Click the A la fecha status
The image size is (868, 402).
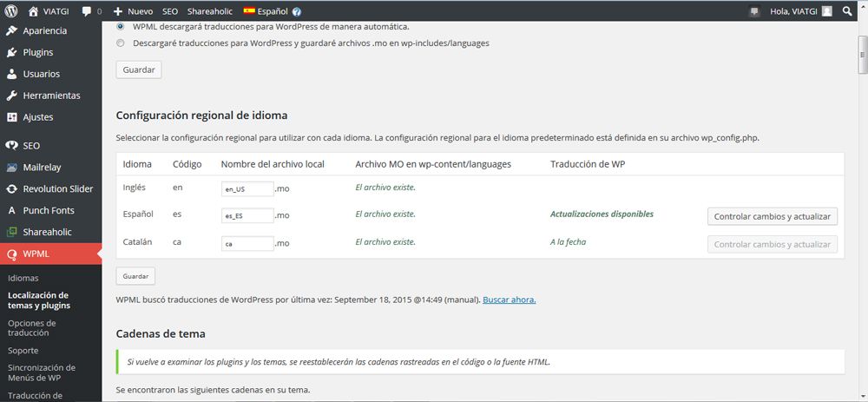coord(568,241)
